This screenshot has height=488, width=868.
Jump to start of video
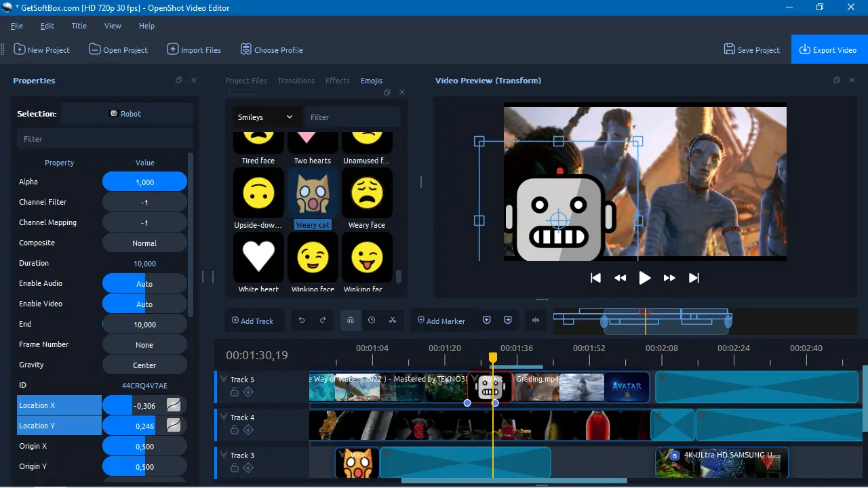point(595,278)
